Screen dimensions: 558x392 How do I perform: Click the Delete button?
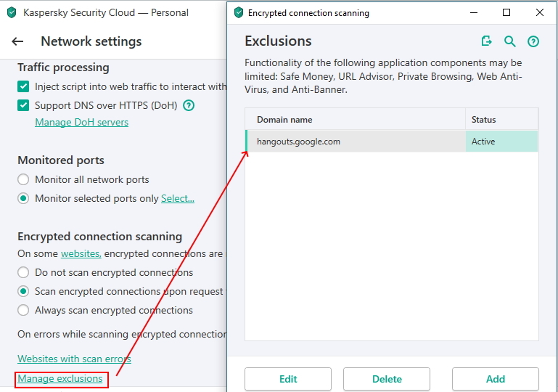387,379
